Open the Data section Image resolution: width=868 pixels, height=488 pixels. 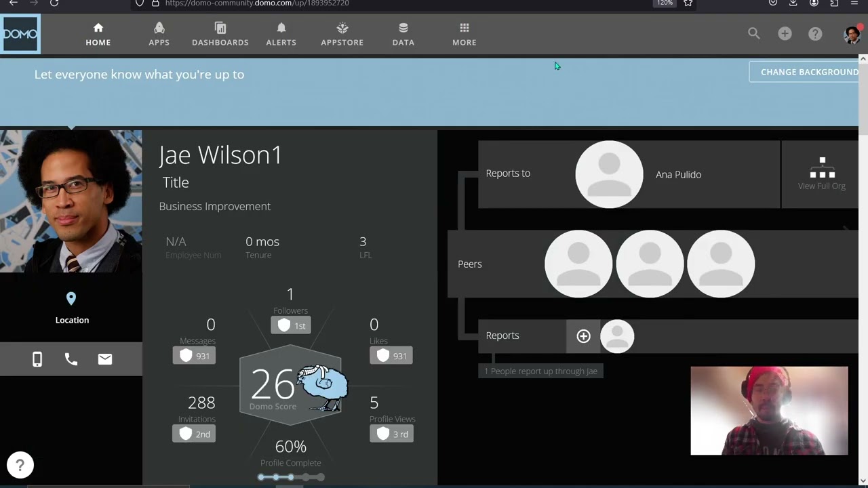coord(403,34)
